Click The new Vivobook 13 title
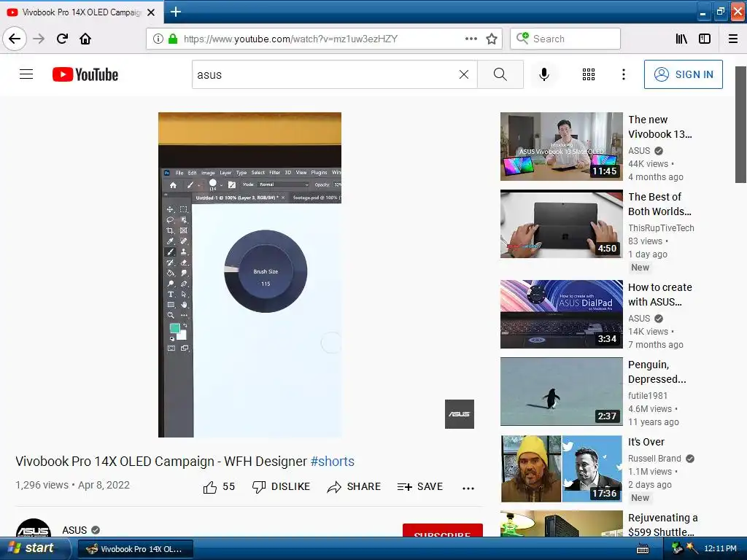747x560 pixels. click(x=659, y=127)
